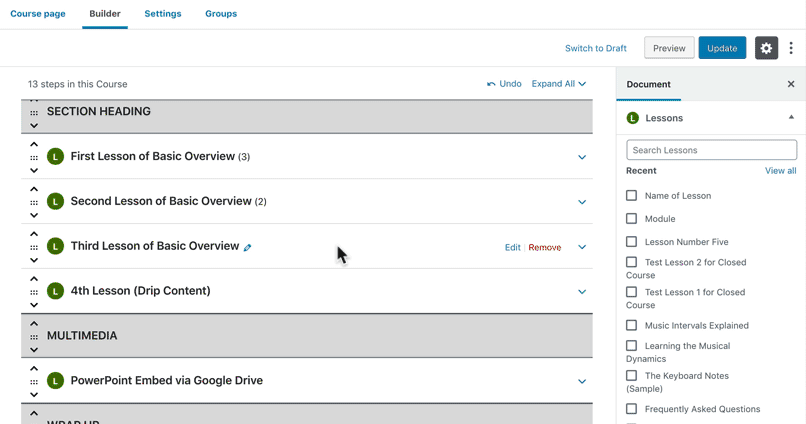
Task: Select the Music Intervals Explained checkbox
Action: [x=631, y=325]
